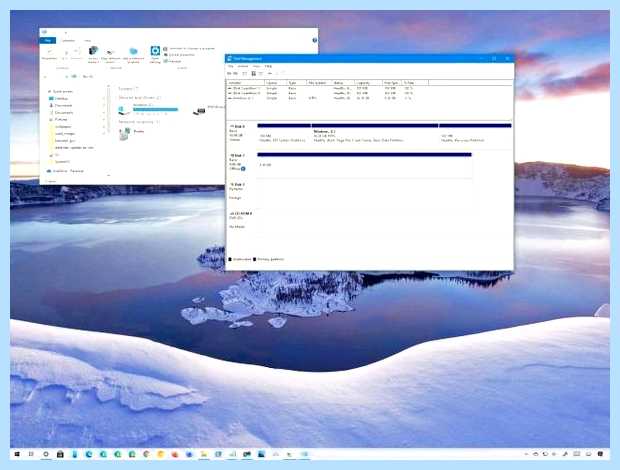Select the EFI System partition on Disk 0

[284, 134]
